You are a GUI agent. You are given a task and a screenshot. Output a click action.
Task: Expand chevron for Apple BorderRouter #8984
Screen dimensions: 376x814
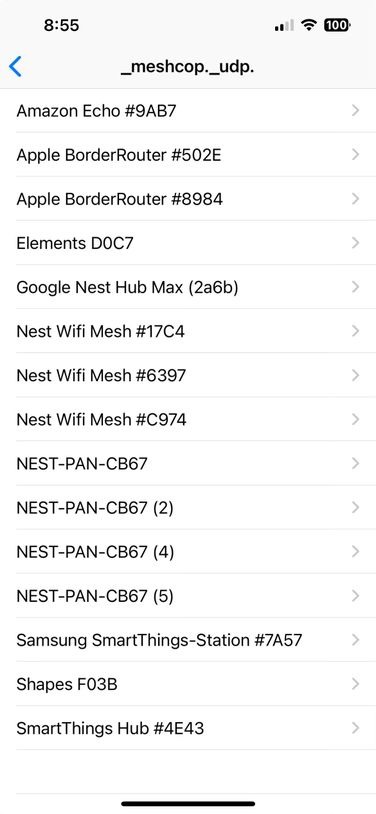[x=355, y=198]
